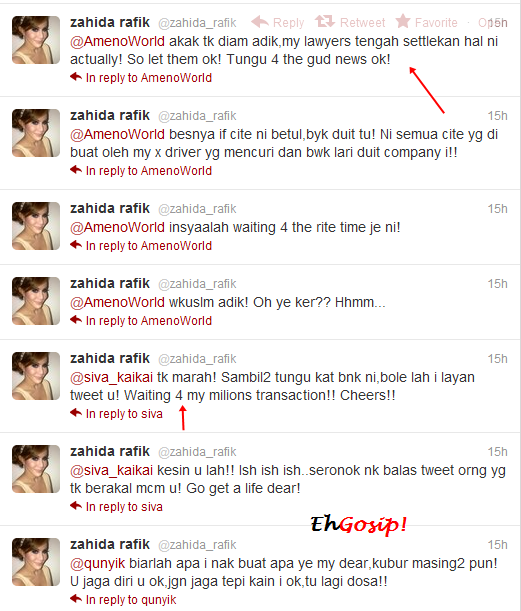Click reply arrow icon beside 'In reply to qunyik'
Image resolution: width=521 pixels, height=611 pixels.
76,599
